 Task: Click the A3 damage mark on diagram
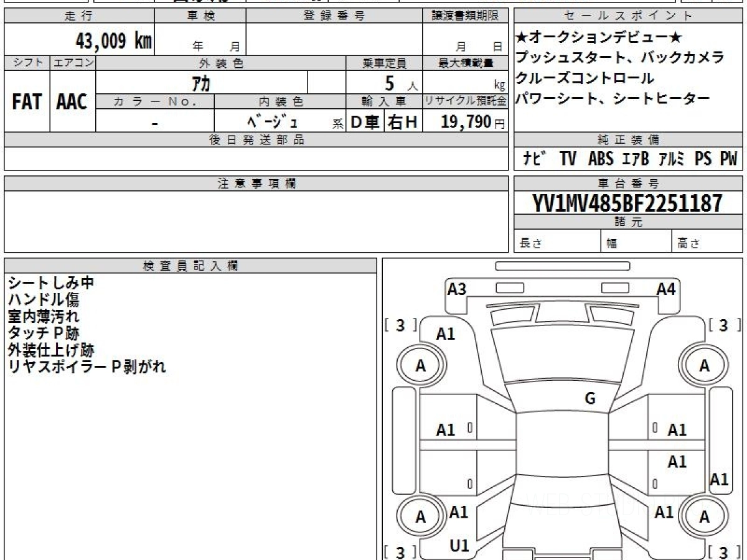[x=457, y=289]
